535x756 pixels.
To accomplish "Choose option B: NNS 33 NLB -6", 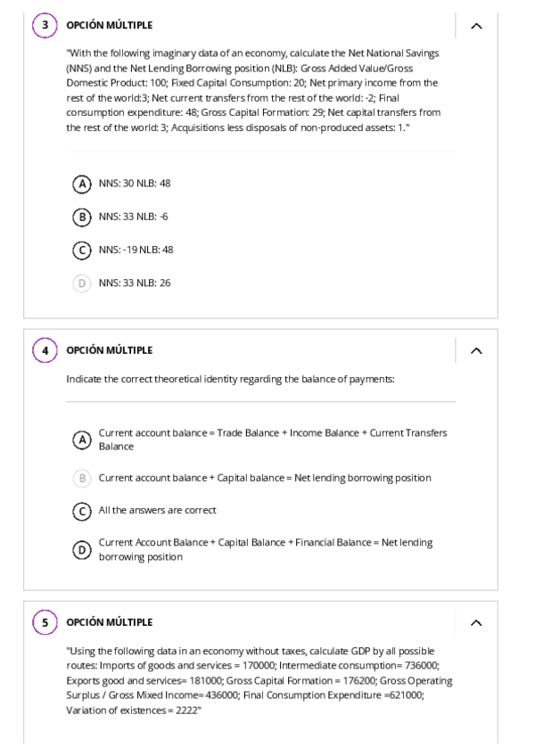I will [82, 217].
